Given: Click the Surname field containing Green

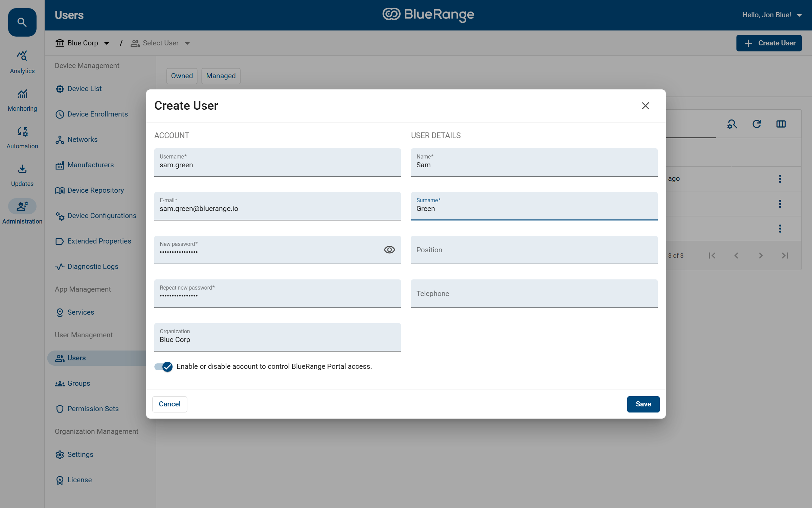Looking at the screenshot, I should [x=534, y=206].
